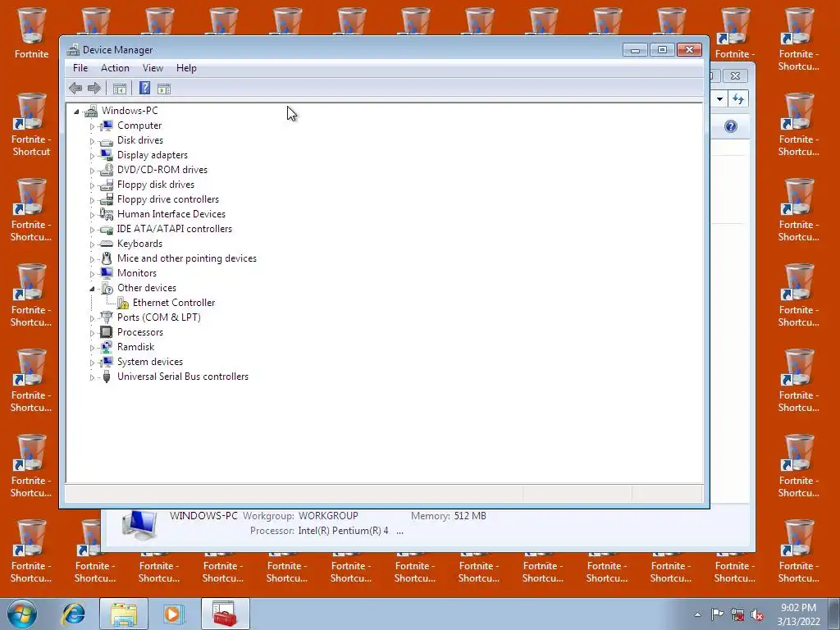840x630 pixels.
Task: Collapse the Other devices category
Action: pos(92,289)
